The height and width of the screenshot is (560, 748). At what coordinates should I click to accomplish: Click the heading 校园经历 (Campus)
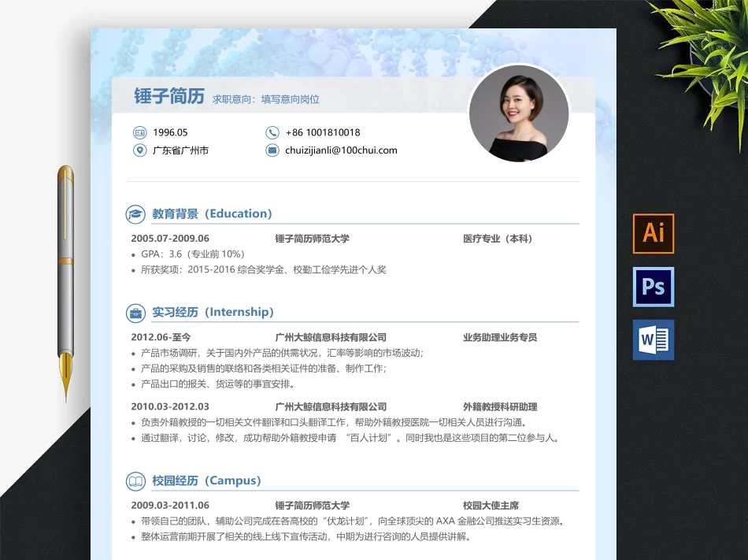coord(206,480)
